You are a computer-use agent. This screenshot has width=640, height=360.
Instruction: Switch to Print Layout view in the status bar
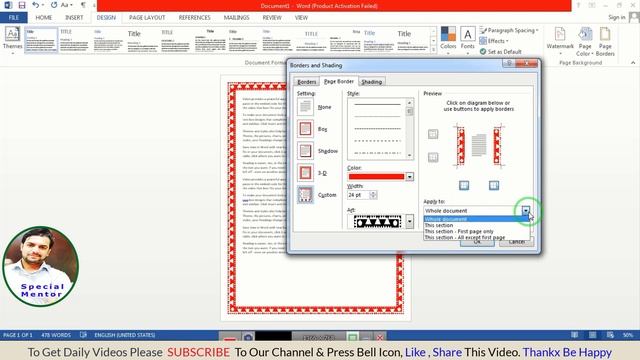click(593, 335)
